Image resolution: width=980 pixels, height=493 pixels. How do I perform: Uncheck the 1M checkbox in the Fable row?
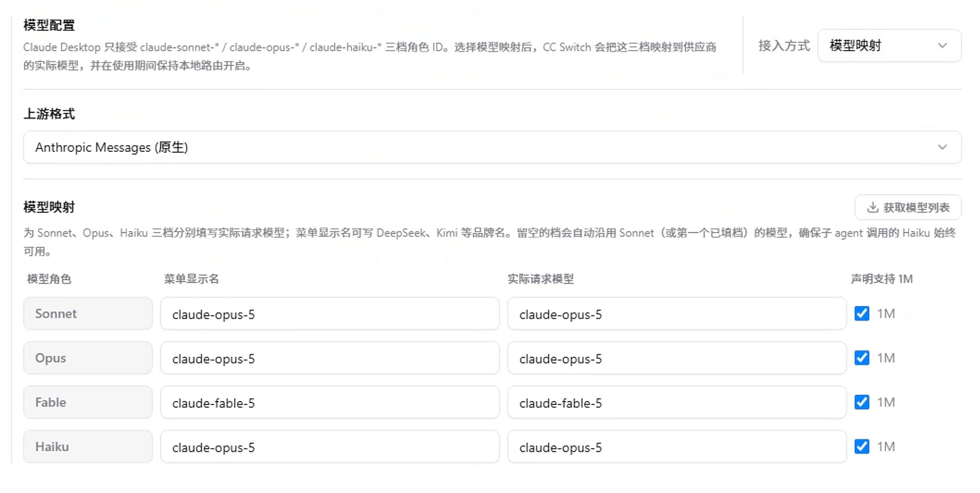click(862, 402)
